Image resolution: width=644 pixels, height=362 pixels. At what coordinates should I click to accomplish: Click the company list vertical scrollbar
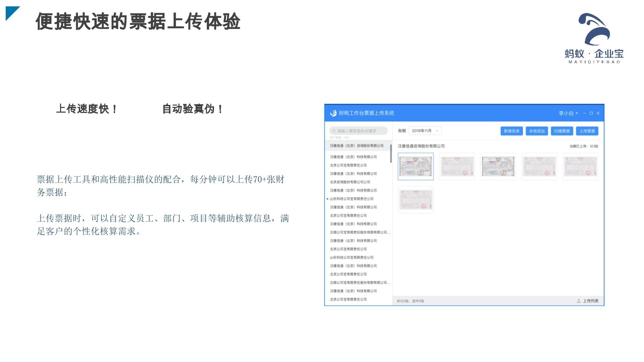pos(391,154)
